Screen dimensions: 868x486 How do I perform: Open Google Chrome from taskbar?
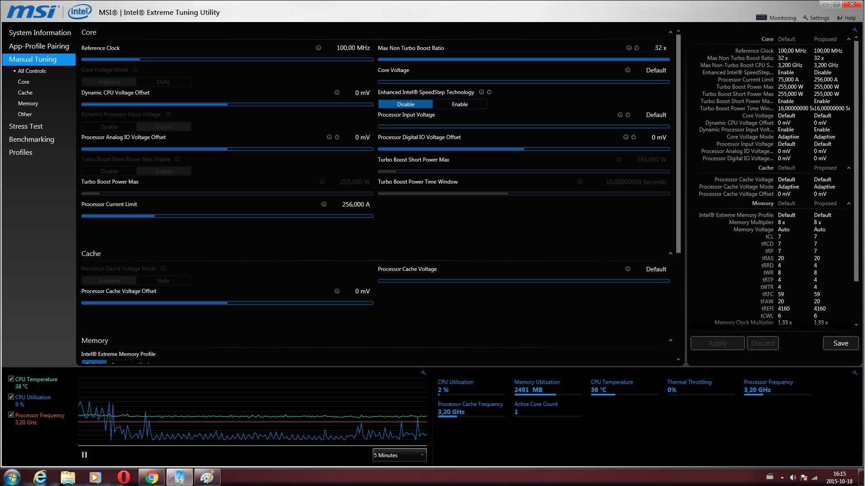[152, 477]
